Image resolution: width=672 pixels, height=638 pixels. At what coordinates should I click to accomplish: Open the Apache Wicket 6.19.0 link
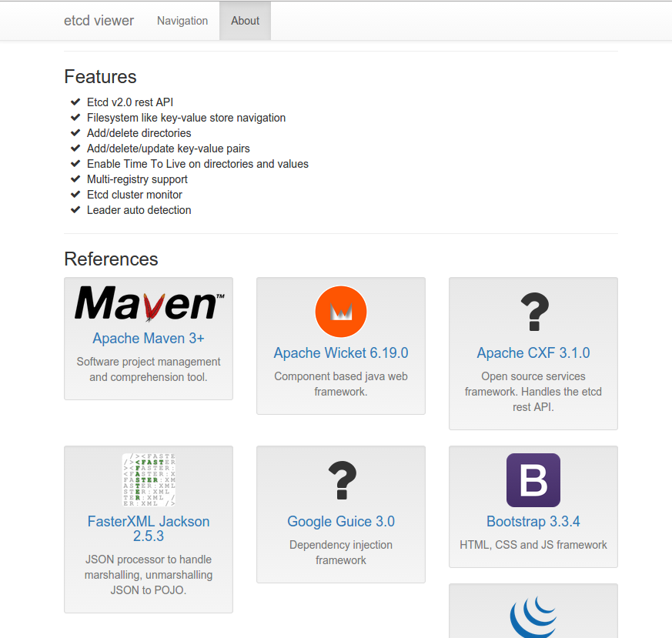tap(341, 352)
